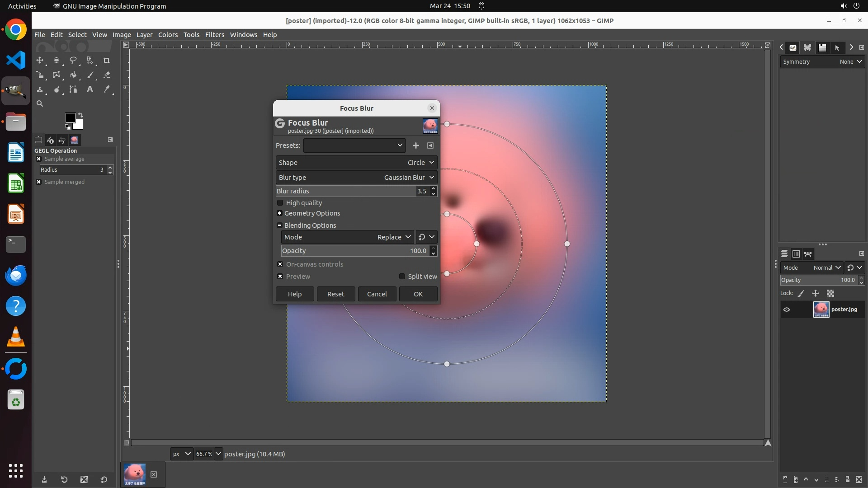
Task: Select the Move tool
Action: 40,60
